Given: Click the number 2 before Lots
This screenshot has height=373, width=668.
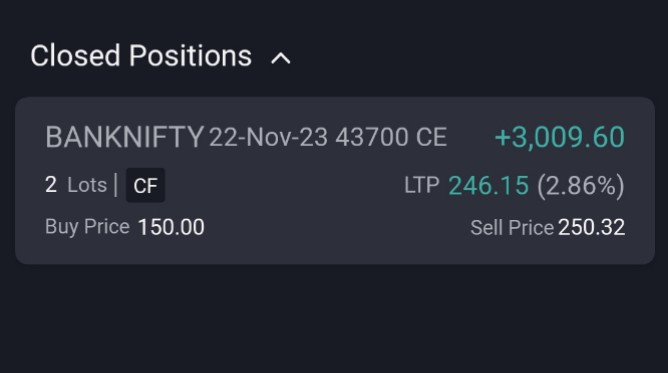Looking at the screenshot, I should click(51, 185).
